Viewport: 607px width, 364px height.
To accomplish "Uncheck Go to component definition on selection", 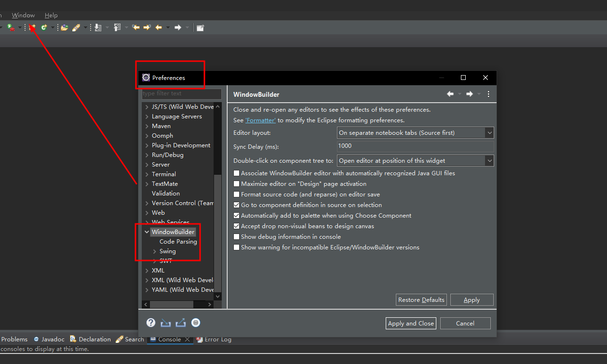I will [236, 205].
